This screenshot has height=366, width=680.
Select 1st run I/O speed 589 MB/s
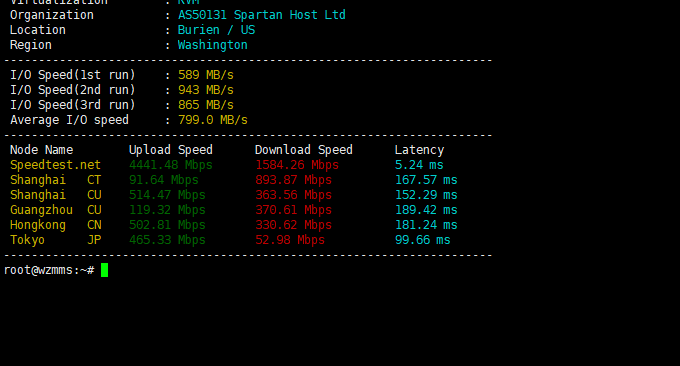[206, 75]
